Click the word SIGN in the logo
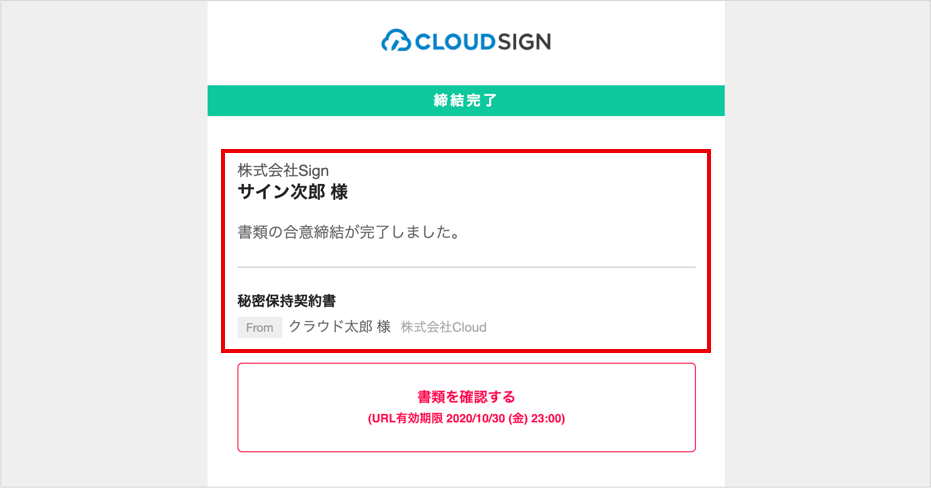This screenshot has height=488, width=931. pyautogui.click(x=524, y=42)
